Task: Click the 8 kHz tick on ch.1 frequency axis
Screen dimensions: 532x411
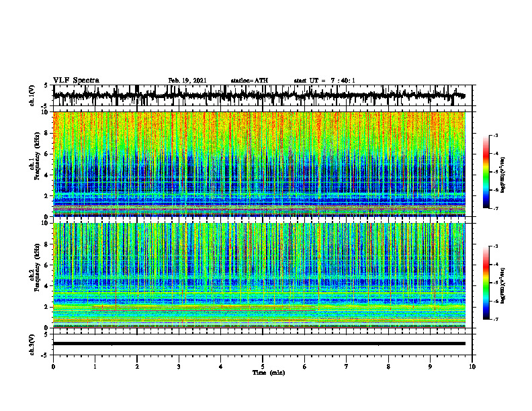Action: (x=48, y=133)
